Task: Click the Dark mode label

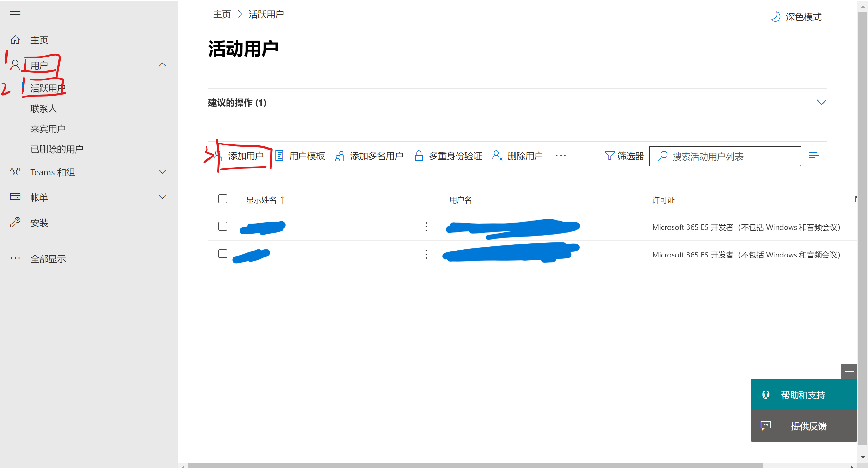Action: [x=804, y=17]
